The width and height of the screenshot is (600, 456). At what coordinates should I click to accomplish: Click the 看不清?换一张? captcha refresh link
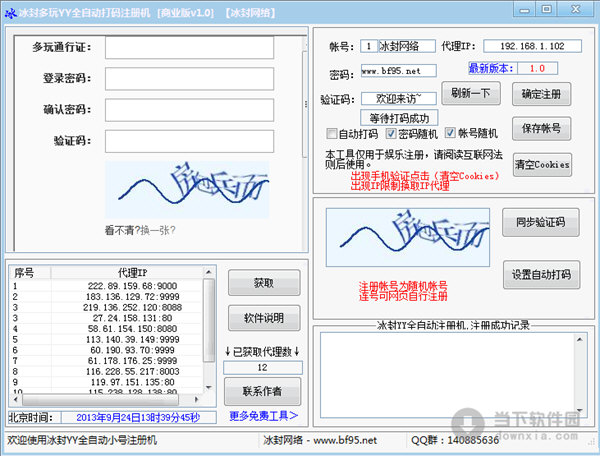click(x=140, y=230)
